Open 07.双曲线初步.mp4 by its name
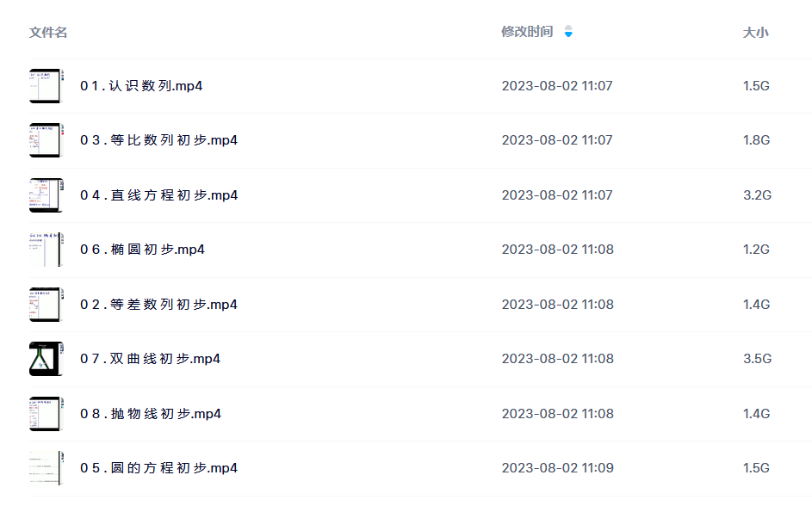Screen dimensions: 812x506 tap(150, 359)
